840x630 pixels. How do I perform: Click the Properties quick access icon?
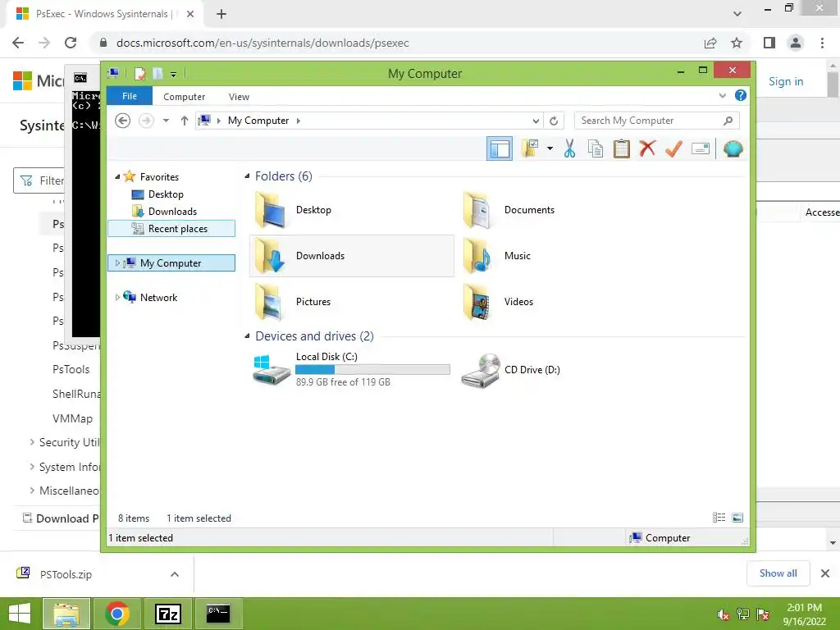pyautogui.click(x=139, y=73)
